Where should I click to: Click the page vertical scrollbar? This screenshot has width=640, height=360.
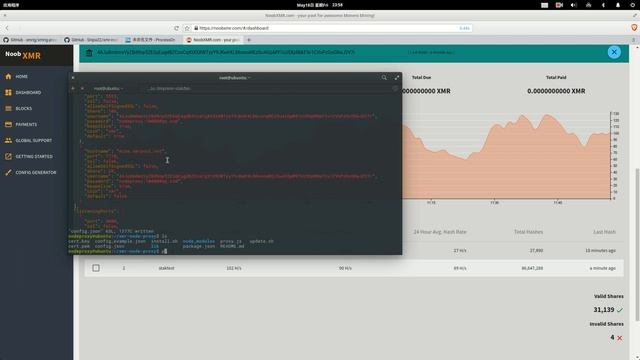click(637, 245)
